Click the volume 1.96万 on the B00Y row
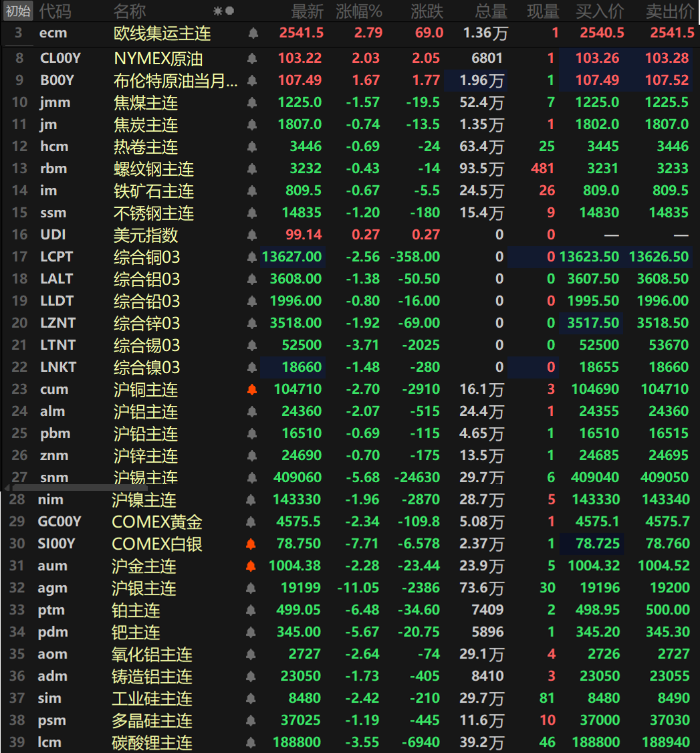 (481, 81)
